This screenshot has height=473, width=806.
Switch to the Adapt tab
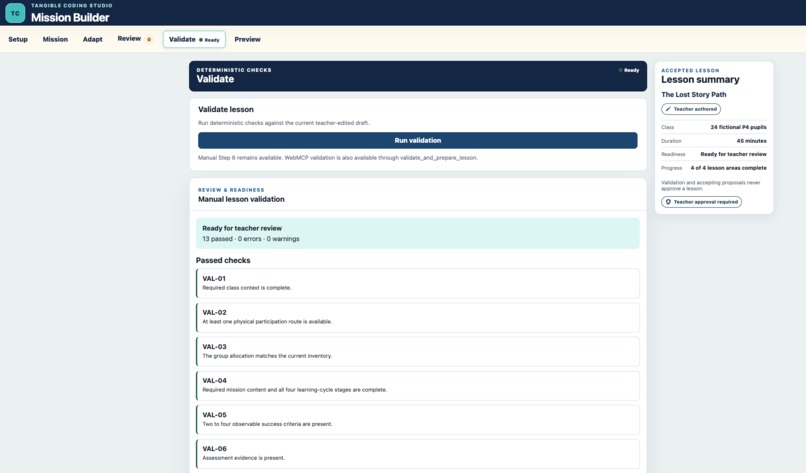click(x=93, y=39)
